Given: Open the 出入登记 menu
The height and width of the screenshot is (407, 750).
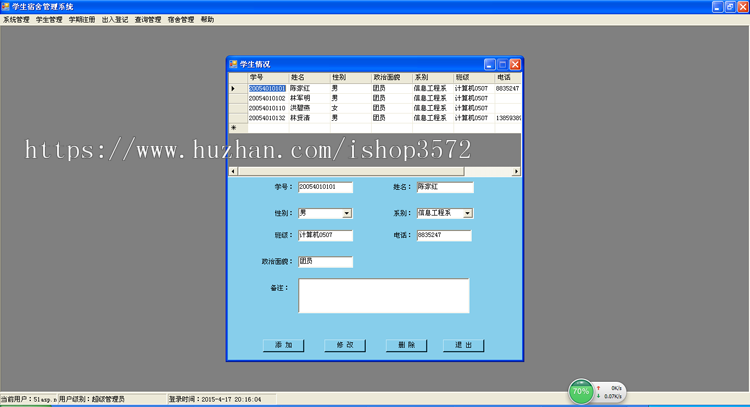Looking at the screenshot, I should [x=115, y=20].
